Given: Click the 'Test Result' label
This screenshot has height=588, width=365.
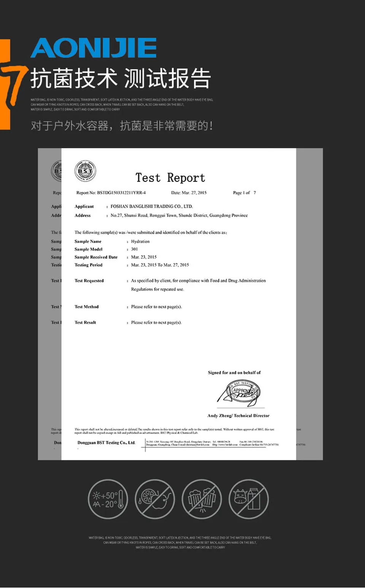Looking at the screenshot, I should point(85,322).
